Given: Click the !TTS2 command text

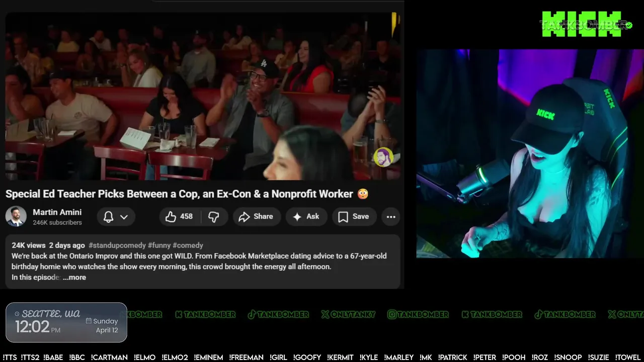Looking at the screenshot, I should tap(30, 357).
